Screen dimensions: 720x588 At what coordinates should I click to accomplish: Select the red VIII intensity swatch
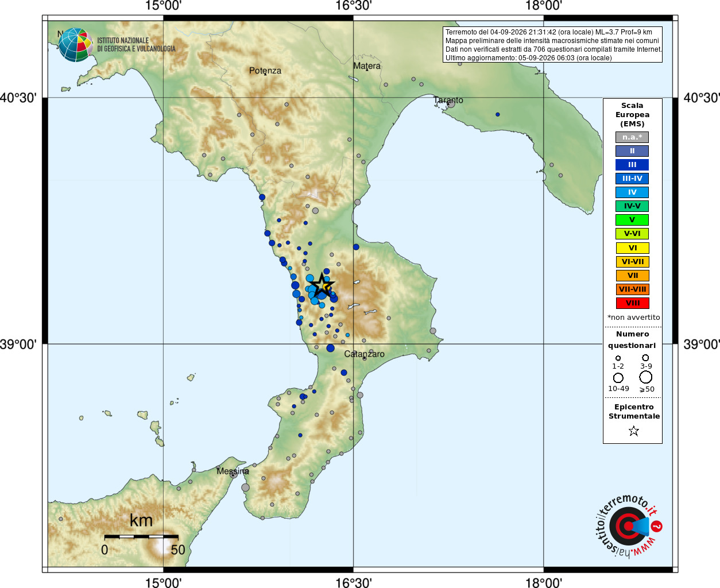pos(632,303)
